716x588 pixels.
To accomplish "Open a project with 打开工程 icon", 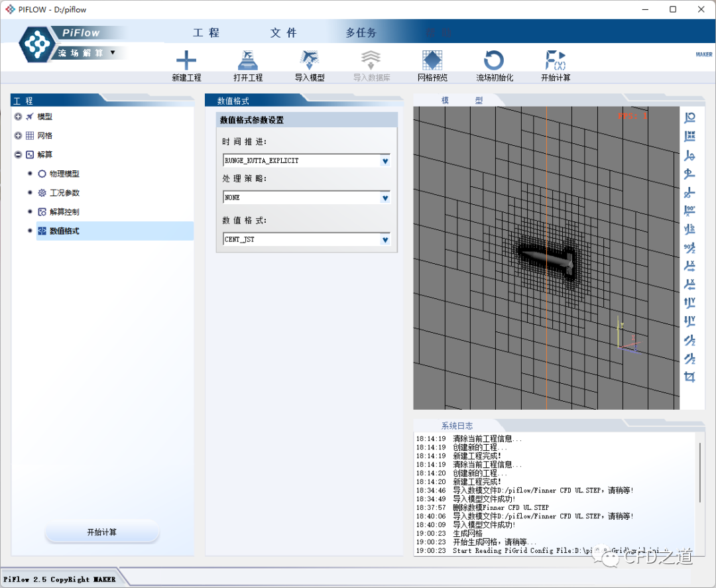I will [247, 61].
